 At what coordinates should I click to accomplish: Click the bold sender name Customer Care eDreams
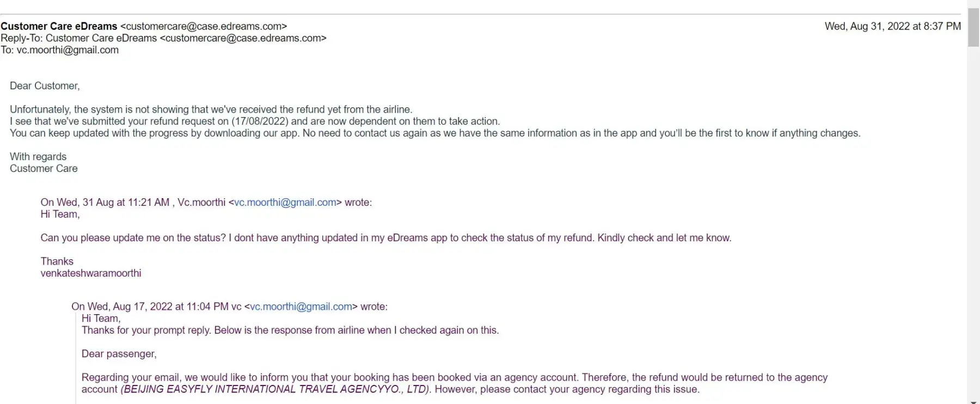(x=59, y=26)
